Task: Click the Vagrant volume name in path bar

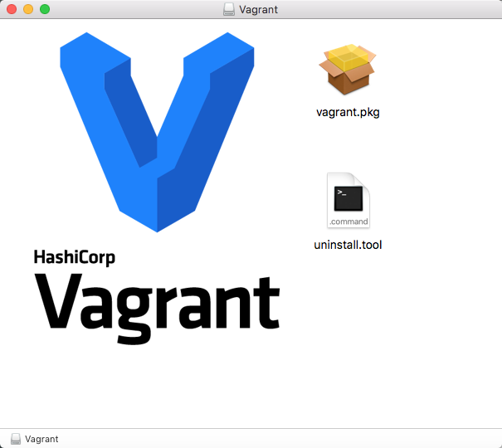Action: pyautogui.click(x=41, y=439)
